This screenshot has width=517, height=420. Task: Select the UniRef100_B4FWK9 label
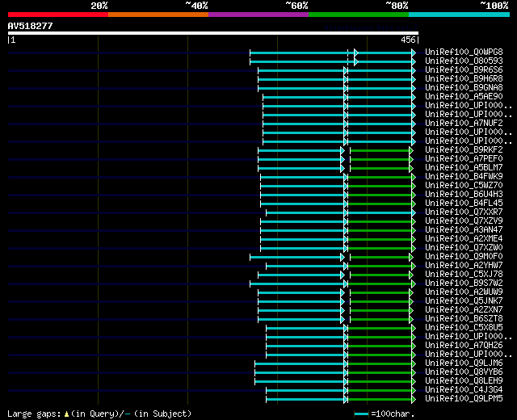click(x=464, y=176)
